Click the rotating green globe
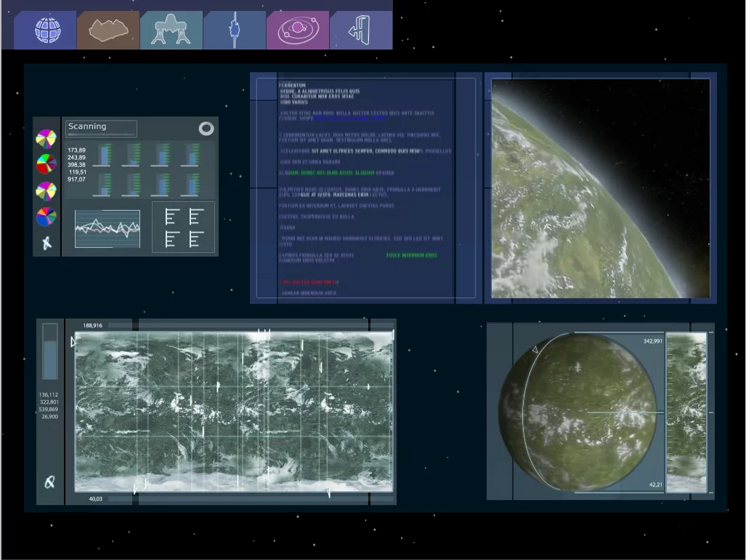Viewport: 746px width, 560px height. pyautogui.click(x=577, y=412)
